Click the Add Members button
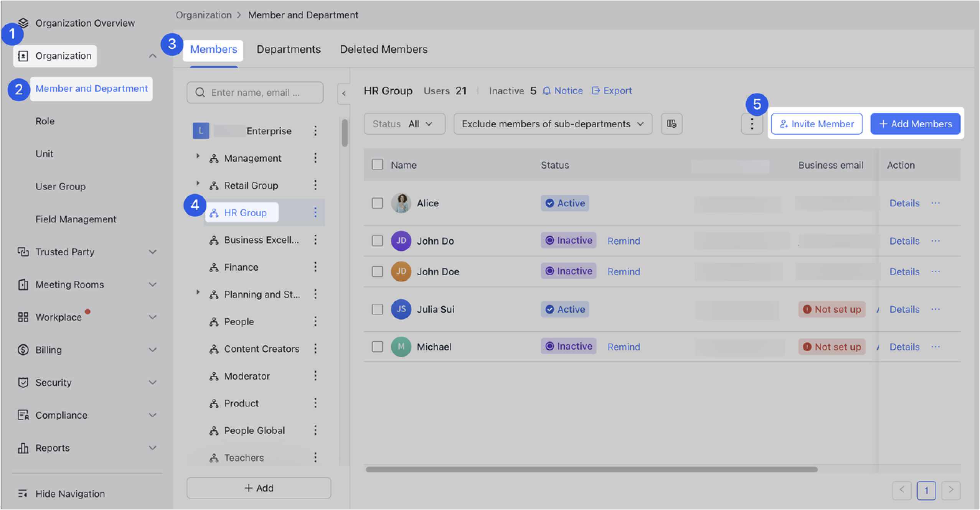This screenshot has height=510, width=980. 915,123
